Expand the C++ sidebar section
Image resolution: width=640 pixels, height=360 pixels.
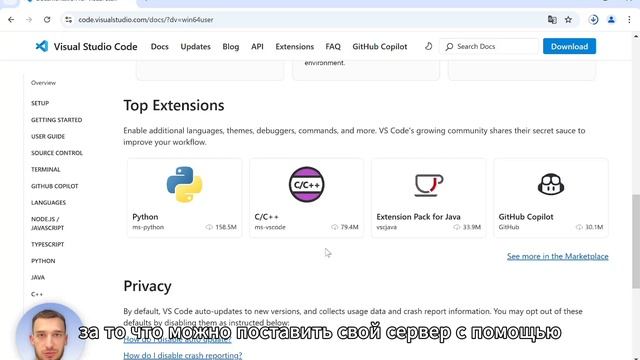coord(37,294)
